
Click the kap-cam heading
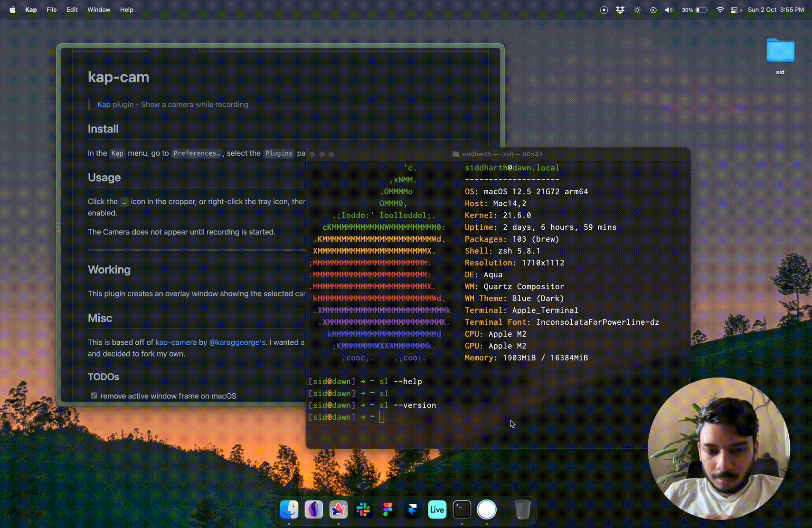tap(118, 77)
